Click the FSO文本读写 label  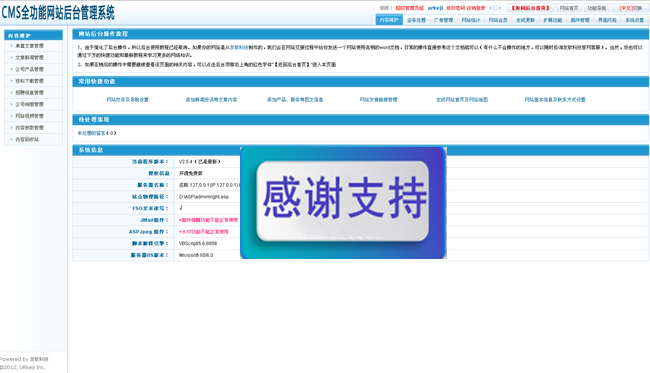point(150,208)
